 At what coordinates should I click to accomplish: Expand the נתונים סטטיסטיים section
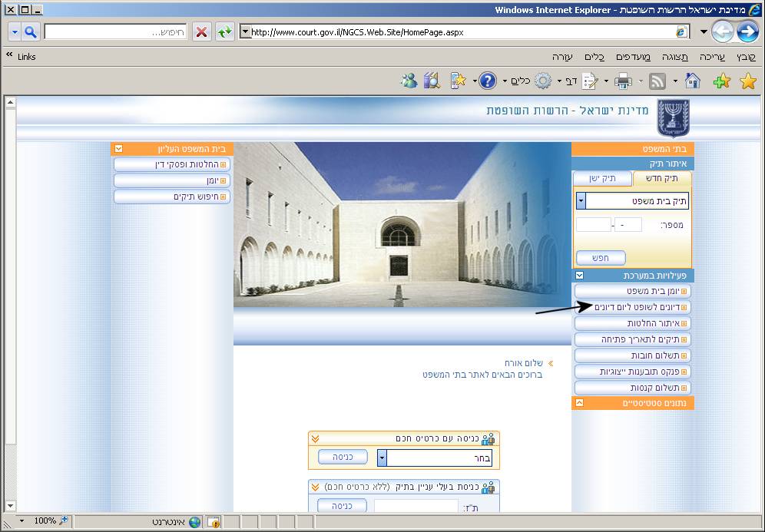point(580,403)
